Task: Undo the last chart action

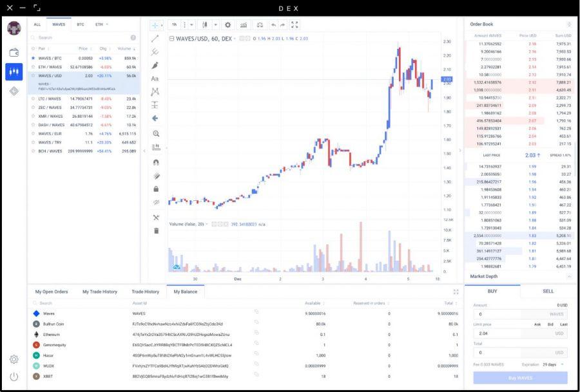Action: (273, 24)
